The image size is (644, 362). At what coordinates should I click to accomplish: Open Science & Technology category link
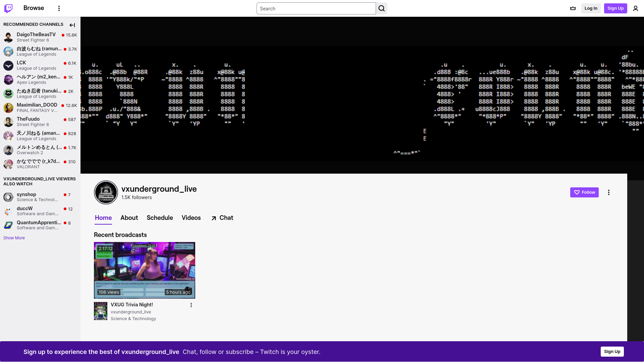click(x=133, y=319)
